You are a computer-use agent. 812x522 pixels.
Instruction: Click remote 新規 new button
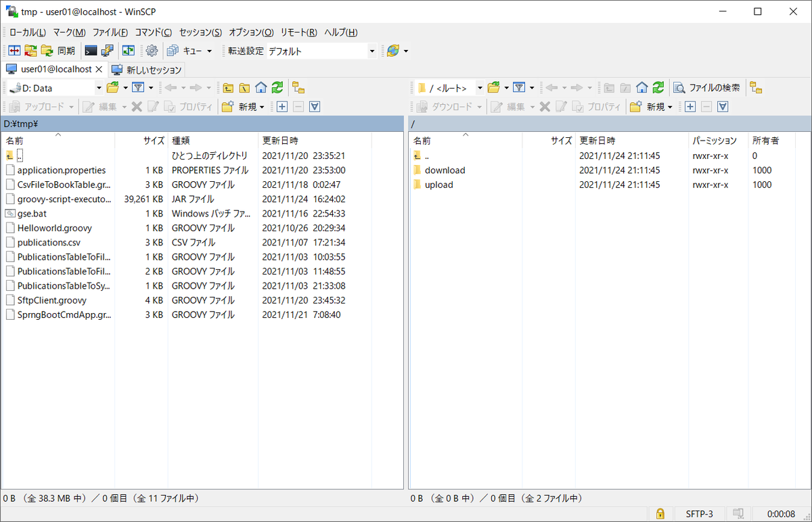647,106
